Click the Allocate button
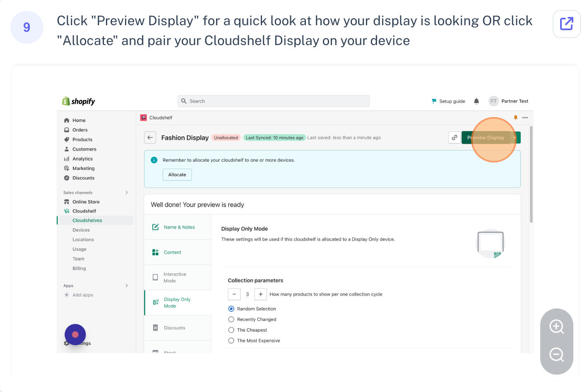587x392 pixels. point(177,174)
